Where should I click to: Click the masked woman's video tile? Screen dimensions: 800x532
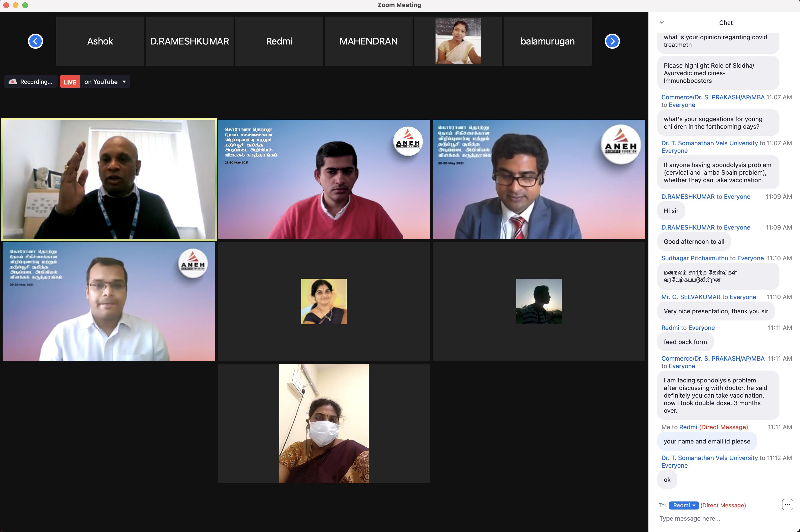click(x=324, y=423)
